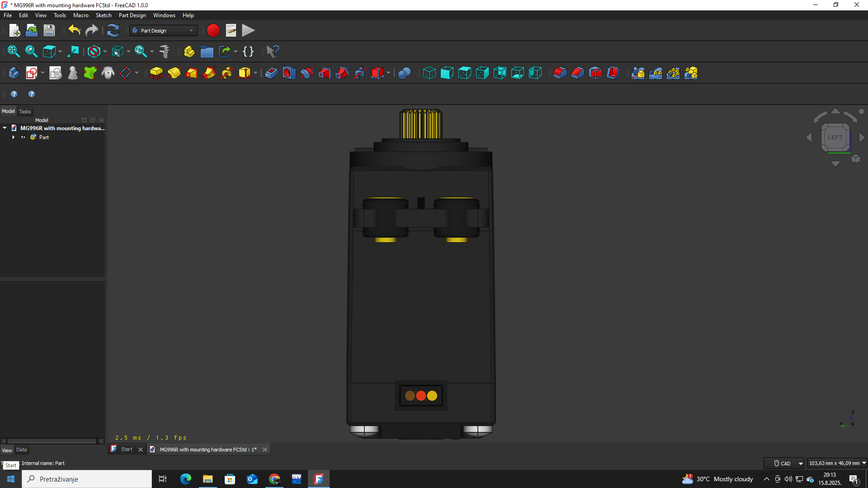Switch to the Start document tab
868x488 pixels.
coord(127,449)
